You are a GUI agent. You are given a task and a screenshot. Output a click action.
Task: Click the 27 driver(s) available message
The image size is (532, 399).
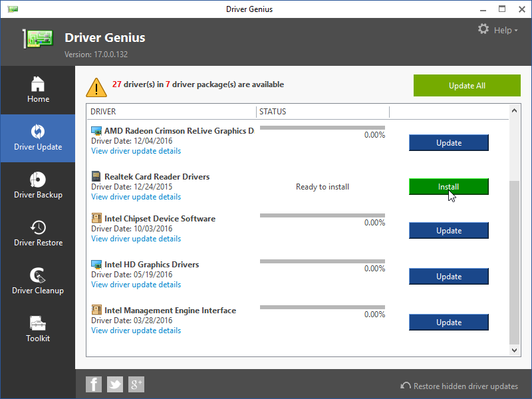[x=198, y=84]
